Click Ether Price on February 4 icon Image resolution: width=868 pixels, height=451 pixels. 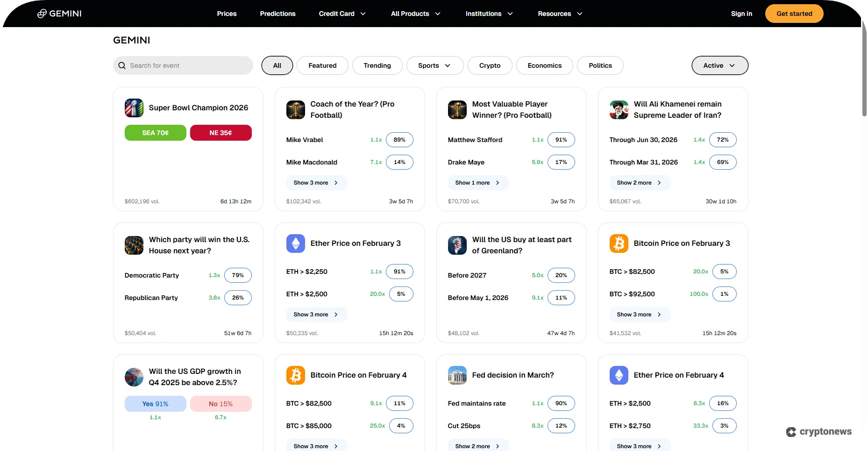(619, 375)
